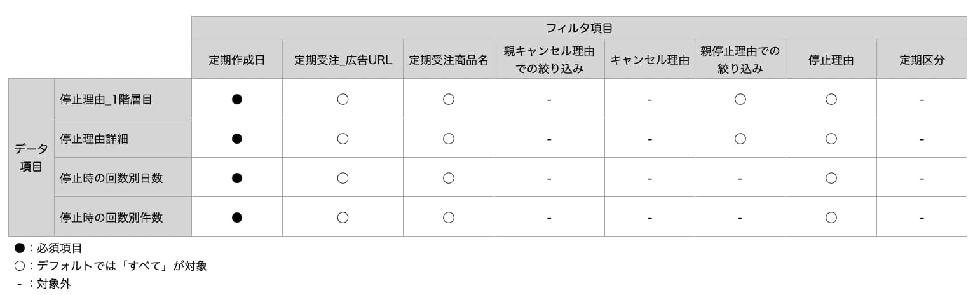Click open circle for 停止理由_1階層目 under 親停止理由での絞り込み
The width and height of the screenshot is (980, 295).
[x=740, y=99]
